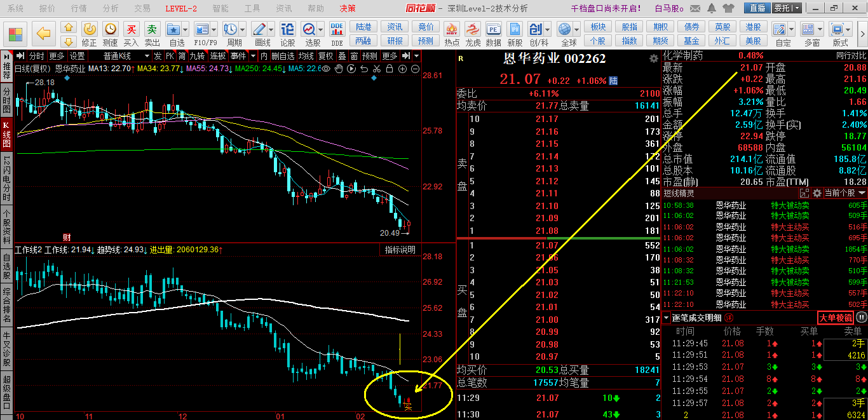Viewport: 868px width, 420px height.
Task: Open the F10/F9 info icon
Action: point(201,29)
